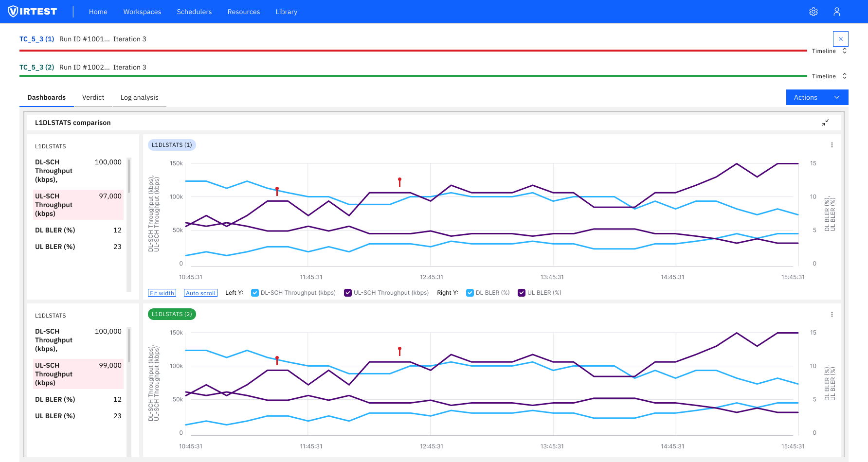Open the settings gear icon
Screen dimensions: 868x462
point(814,11)
